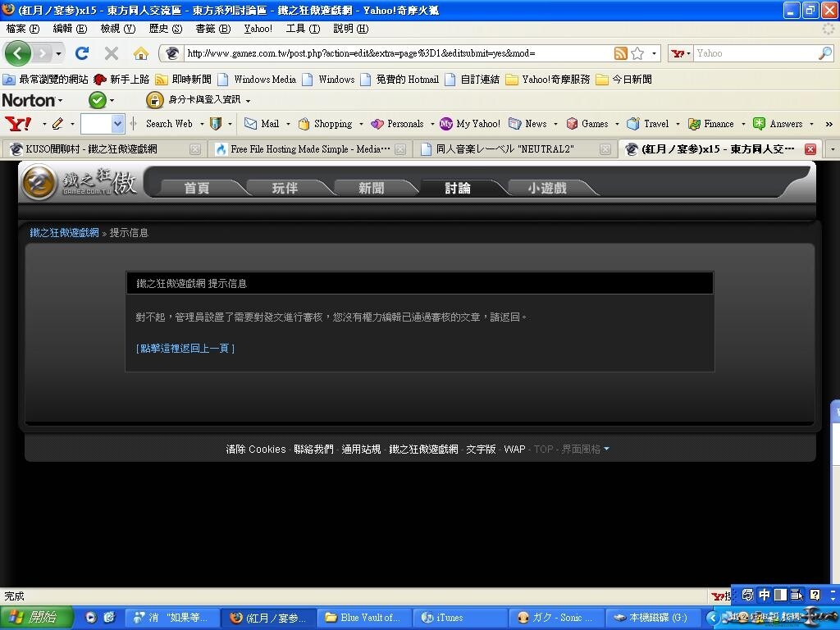840x630 pixels.
Task: Reload the page with the refresh icon
Action: 81,53
